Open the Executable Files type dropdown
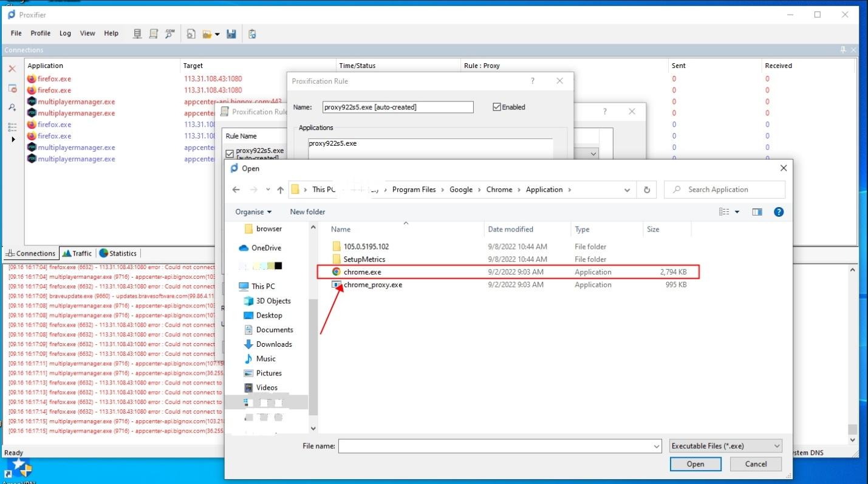Image resolution: width=868 pixels, height=484 pixels. point(725,446)
